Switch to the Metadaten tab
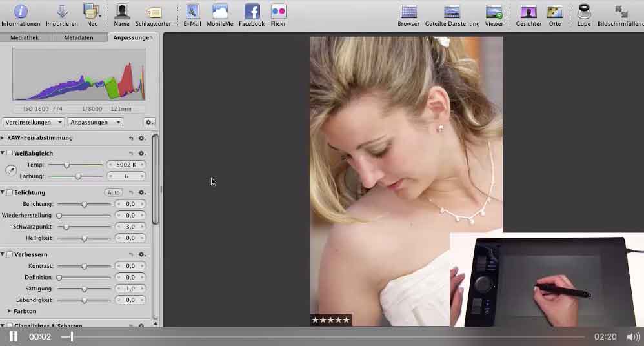This screenshot has width=644, height=346. [x=79, y=37]
